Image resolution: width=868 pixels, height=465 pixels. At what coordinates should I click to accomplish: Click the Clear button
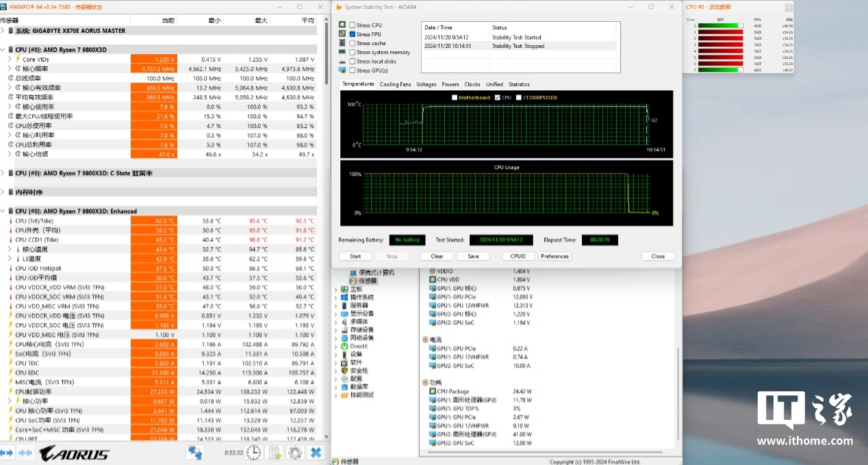437,256
